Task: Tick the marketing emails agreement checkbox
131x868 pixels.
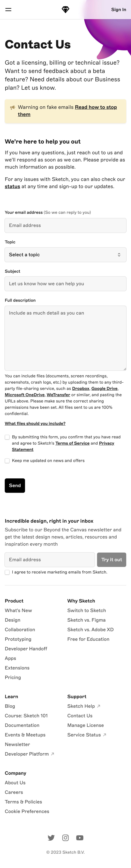Action: click(x=7, y=572)
